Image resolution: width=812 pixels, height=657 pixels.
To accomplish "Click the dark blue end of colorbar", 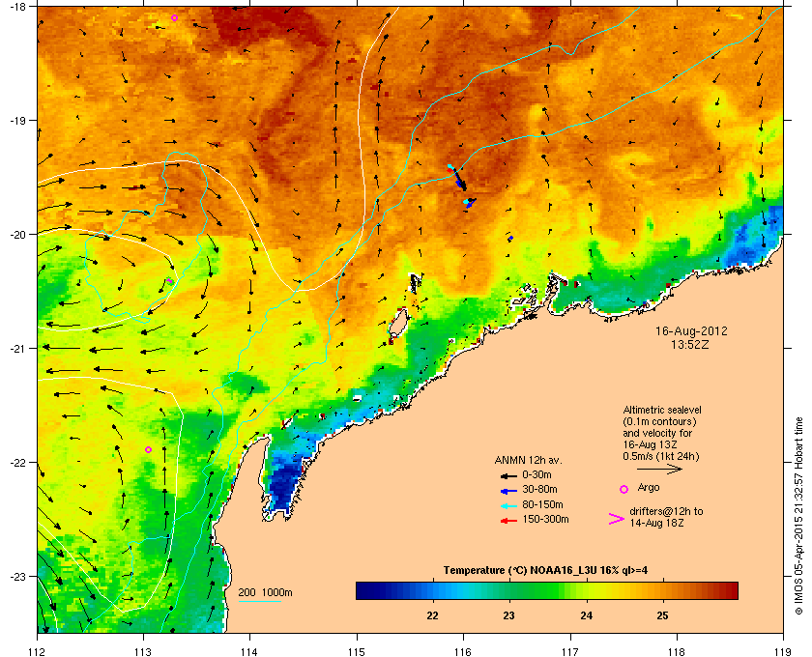I will click(362, 590).
